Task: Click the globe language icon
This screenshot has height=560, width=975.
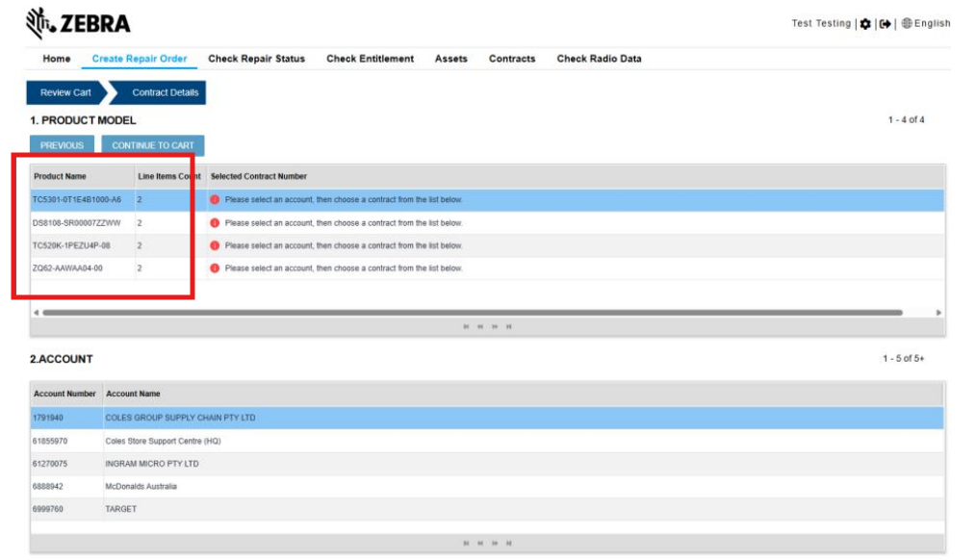Action: click(907, 24)
